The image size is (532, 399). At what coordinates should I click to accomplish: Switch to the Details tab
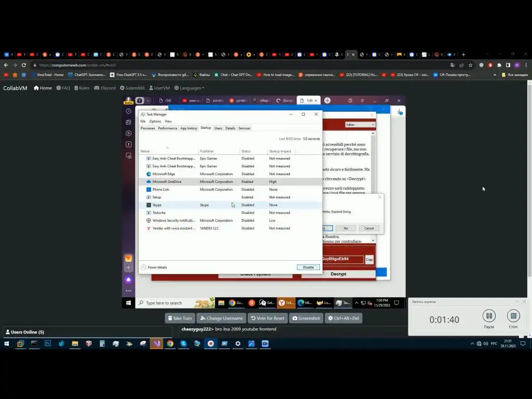tap(230, 128)
